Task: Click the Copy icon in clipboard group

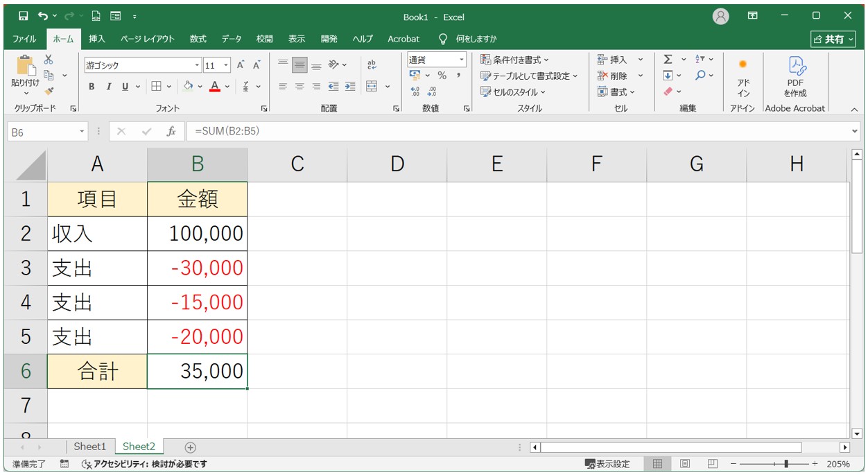Action: [x=49, y=75]
